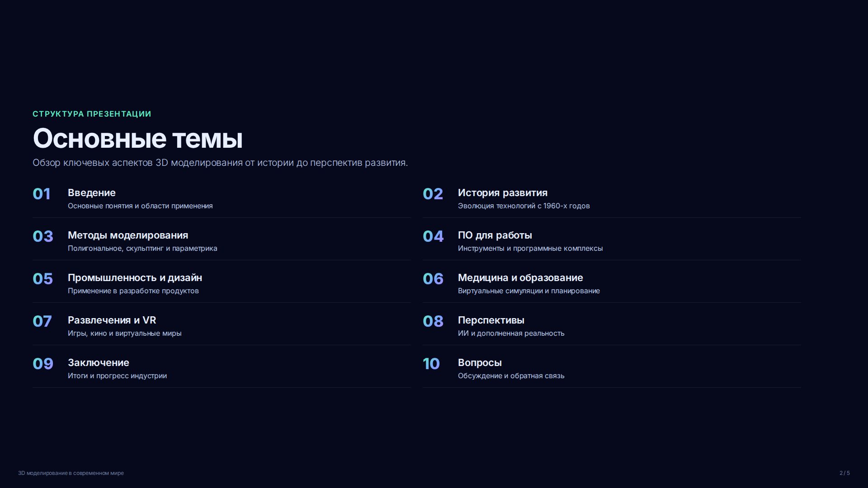Click 'Применение в разработке продуктов'
Screen dimensions: 868x488
tap(133, 291)
